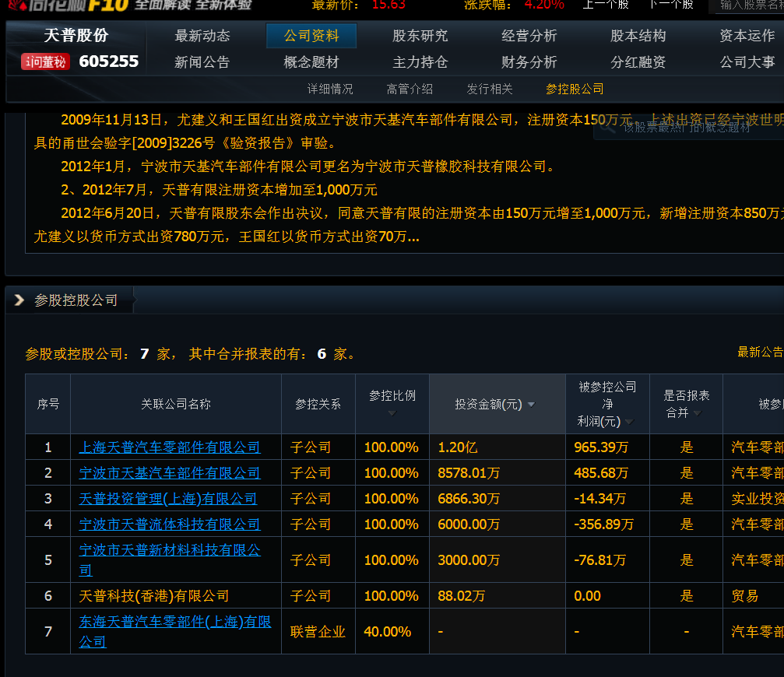Sort by 被参控公司净利润 dropdown arrow

(x=629, y=422)
